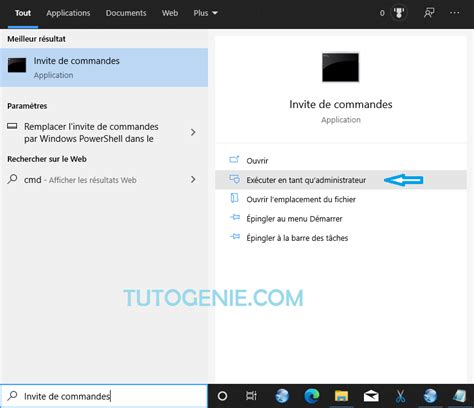This screenshot has width=474, height=408.
Task: Open the rewards trophy icon
Action: point(399,13)
